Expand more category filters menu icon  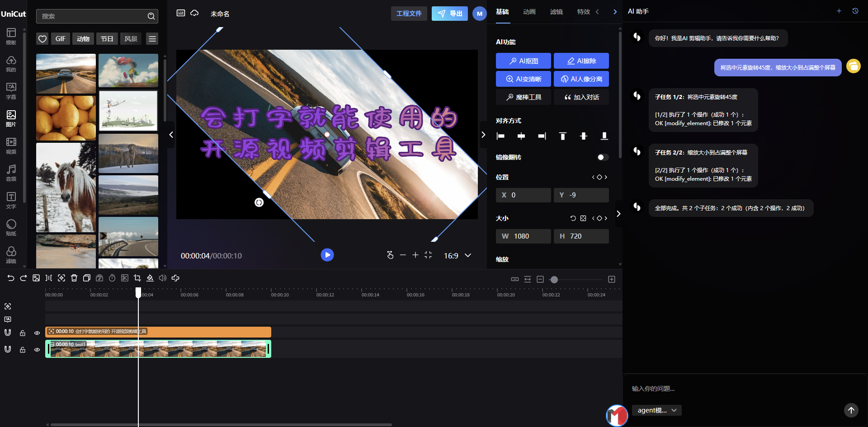[152, 39]
